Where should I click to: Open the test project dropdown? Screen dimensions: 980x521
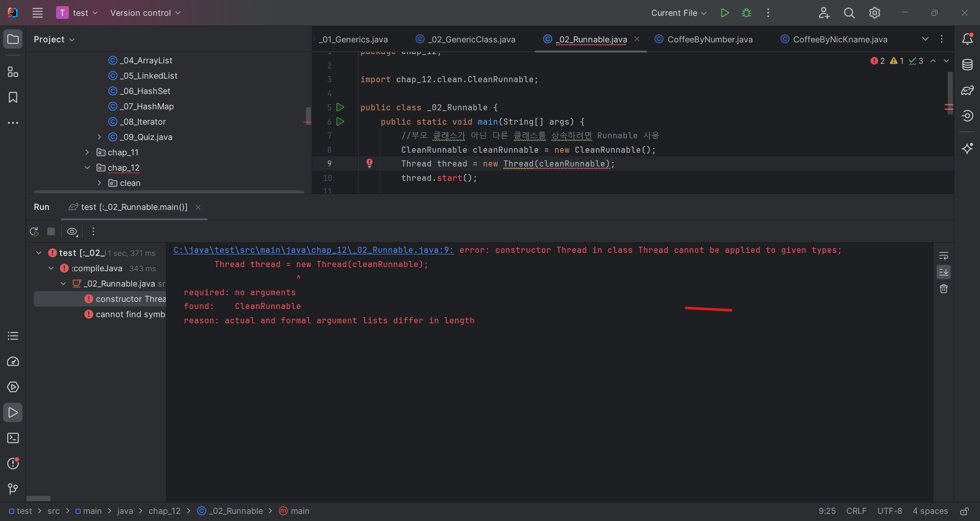point(77,13)
